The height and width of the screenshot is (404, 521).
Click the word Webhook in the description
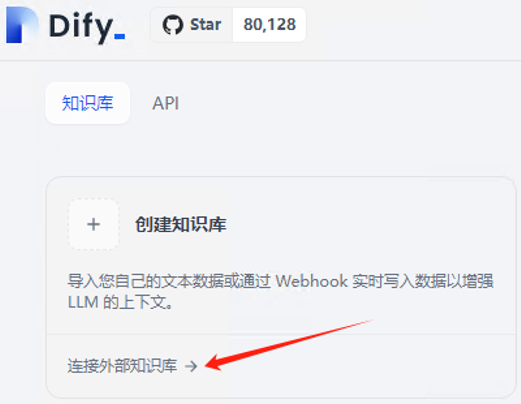[x=311, y=281]
